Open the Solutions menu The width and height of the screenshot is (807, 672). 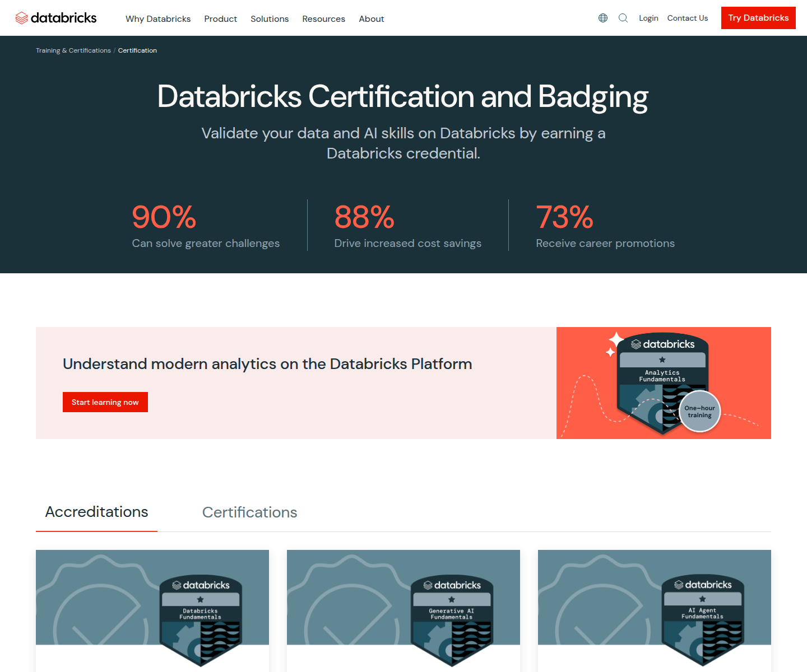(270, 18)
